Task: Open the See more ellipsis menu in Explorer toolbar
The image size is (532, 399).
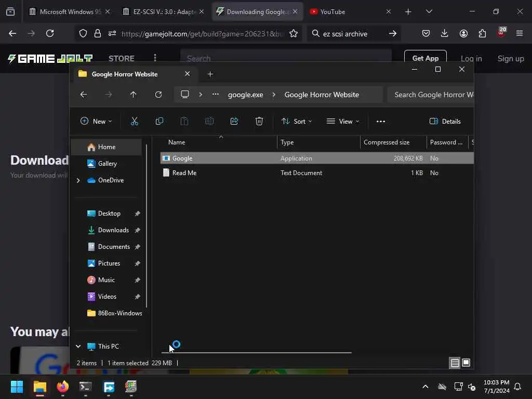Action: pyautogui.click(x=381, y=121)
